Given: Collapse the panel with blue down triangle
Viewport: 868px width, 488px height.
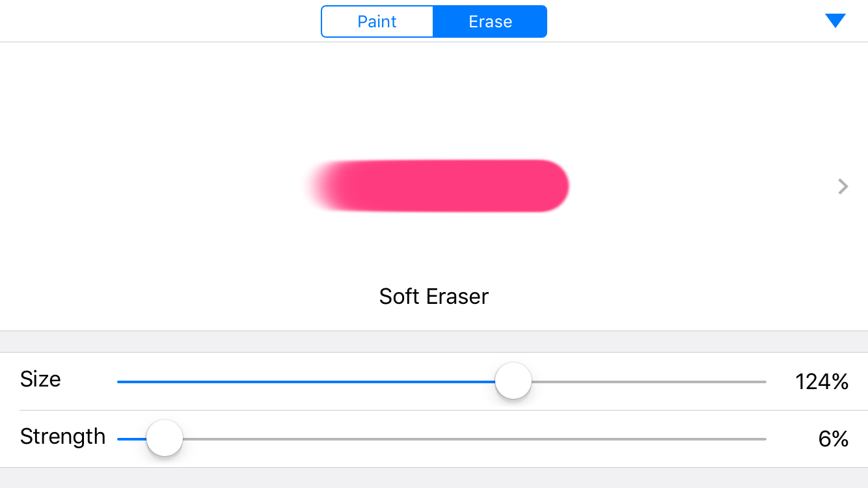Looking at the screenshot, I should (835, 21).
